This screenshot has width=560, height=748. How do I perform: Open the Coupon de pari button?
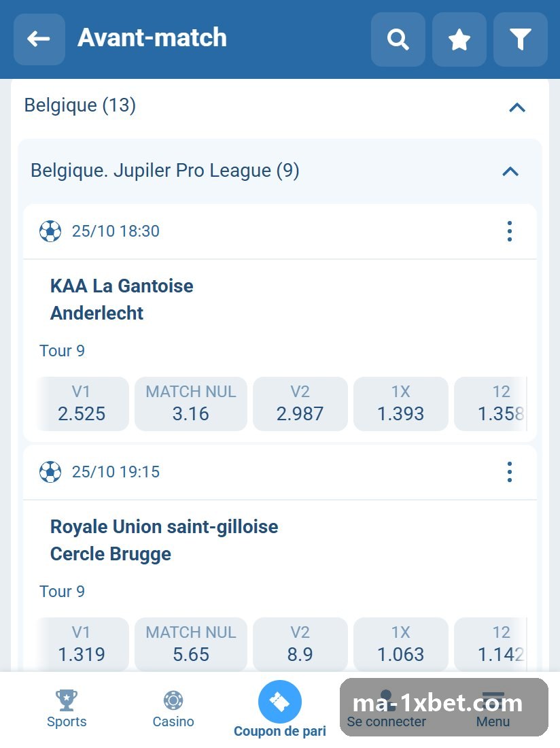280,709
